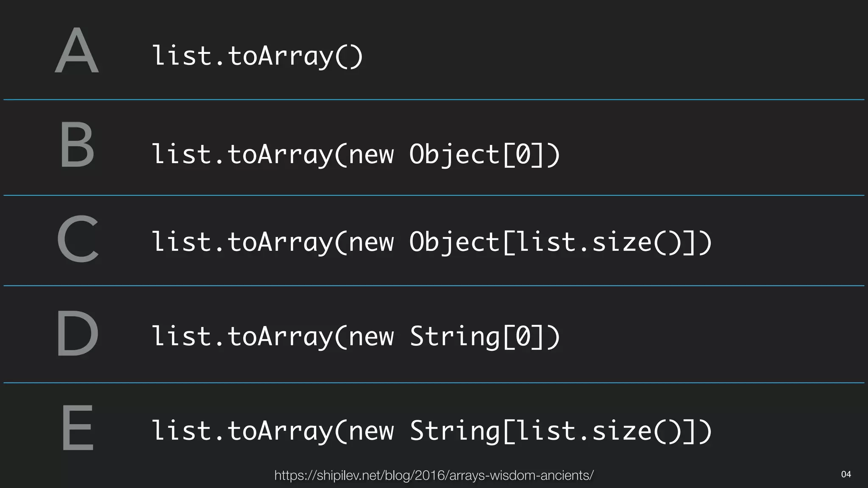Click the large letter C label
This screenshot has height=488, width=868.
point(78,238)
